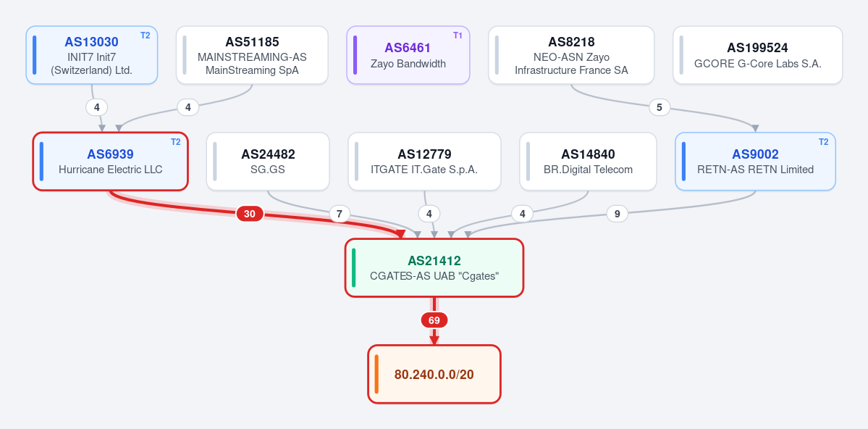Select the AS6939 Hurricane Electric node
868x429 pixels.
click(110, 162)
